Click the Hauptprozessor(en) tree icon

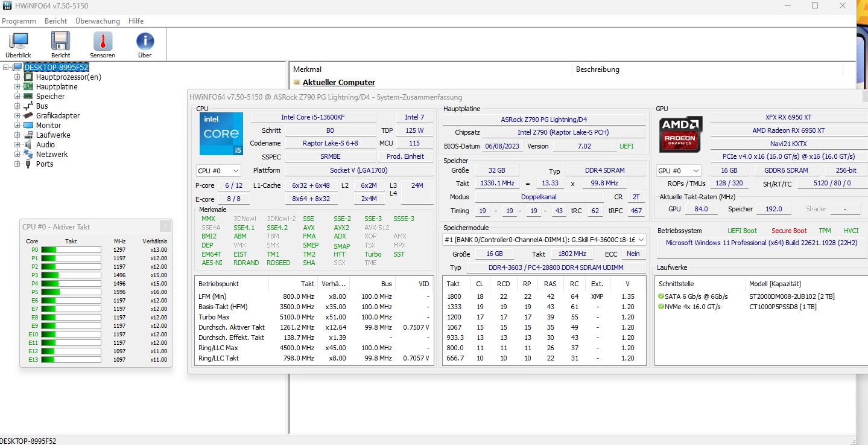pyautogui.click(x=28, y=77)
